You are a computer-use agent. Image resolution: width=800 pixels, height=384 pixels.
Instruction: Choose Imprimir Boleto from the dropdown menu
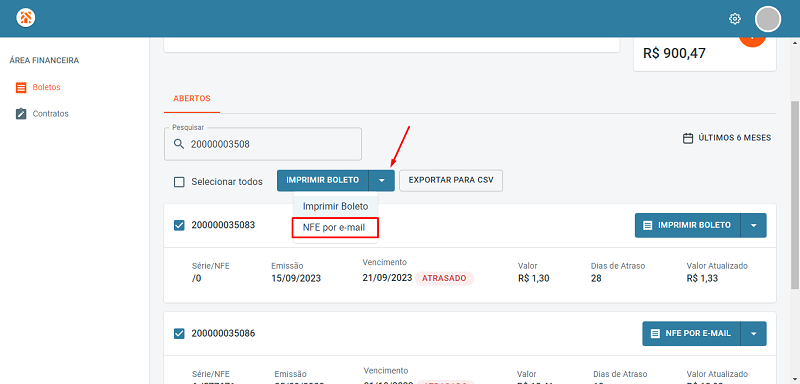point(336,207)
